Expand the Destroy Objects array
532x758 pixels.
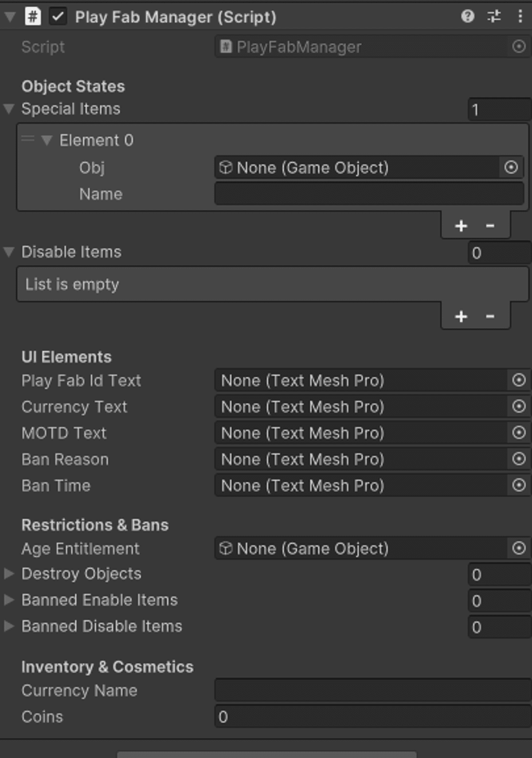(9, 574)
